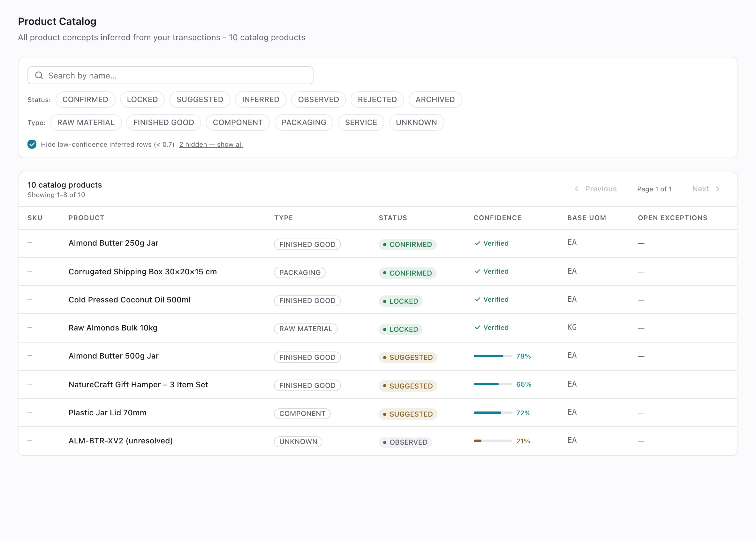The width and height of the screenshot is (756, 541).
Task: Go to the Next page
Action: 706,189
